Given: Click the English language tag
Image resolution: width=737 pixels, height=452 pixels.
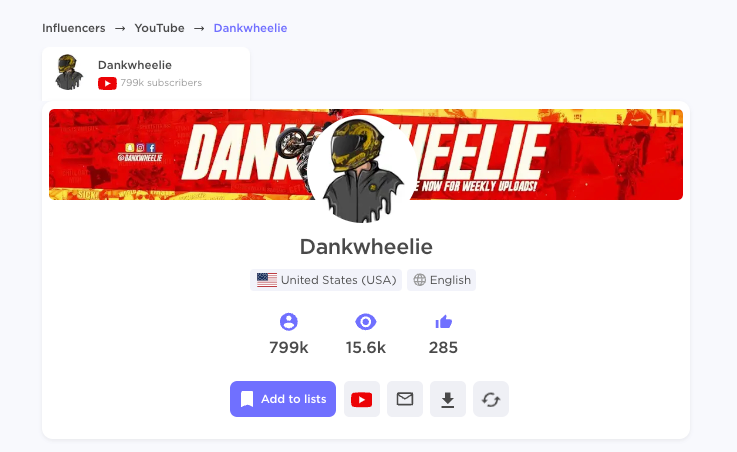Looking at the screenshot, I should coord(441,280).
